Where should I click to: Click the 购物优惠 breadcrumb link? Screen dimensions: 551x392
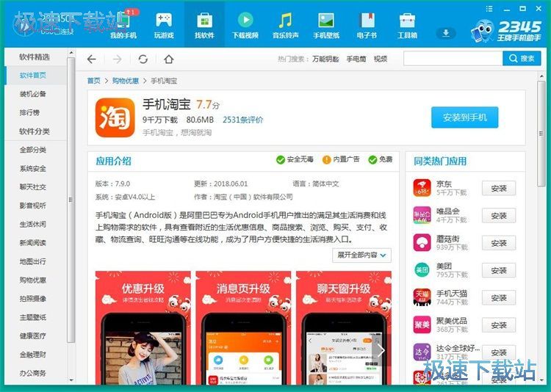click(126, 81)
